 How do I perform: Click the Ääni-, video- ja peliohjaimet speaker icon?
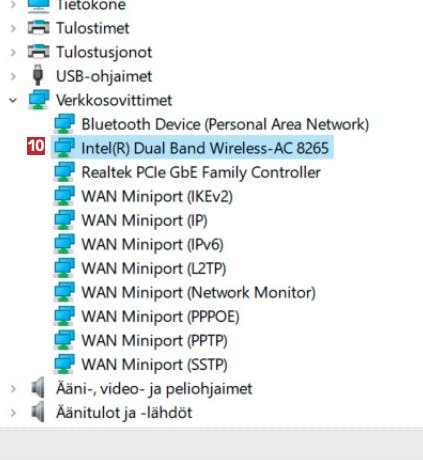click(38, 388)
